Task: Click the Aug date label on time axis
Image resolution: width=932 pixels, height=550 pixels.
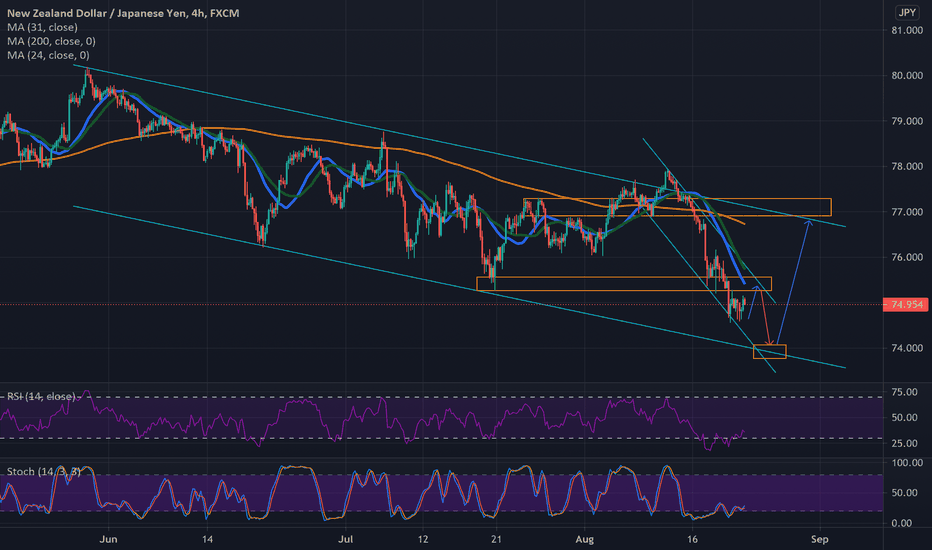Action: click(x=585, y=539)
